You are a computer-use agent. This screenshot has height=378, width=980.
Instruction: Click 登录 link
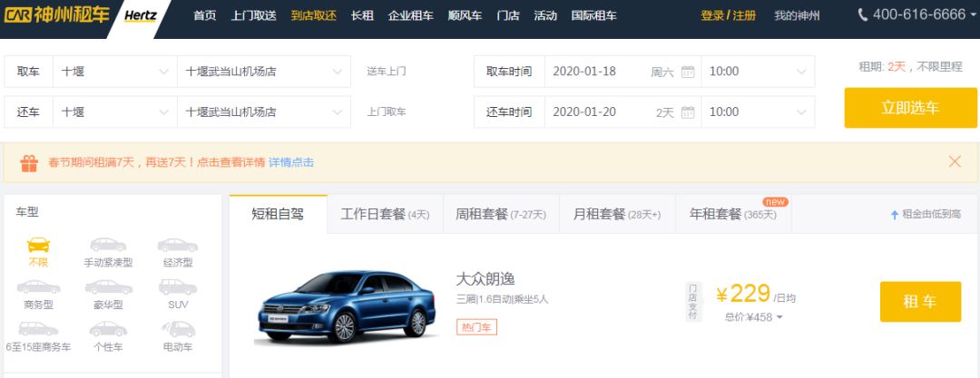(712, 15)
